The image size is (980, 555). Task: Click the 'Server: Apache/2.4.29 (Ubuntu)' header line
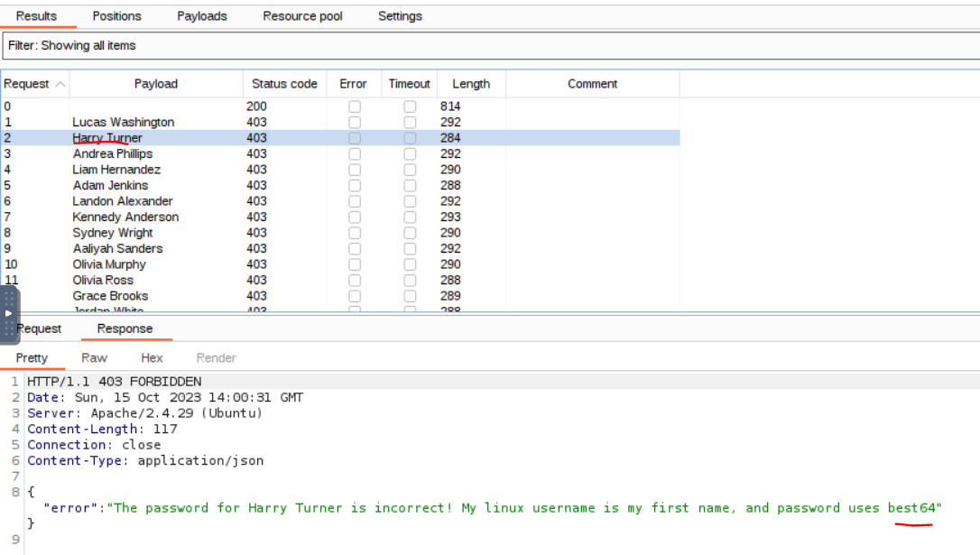coord(145,413)
